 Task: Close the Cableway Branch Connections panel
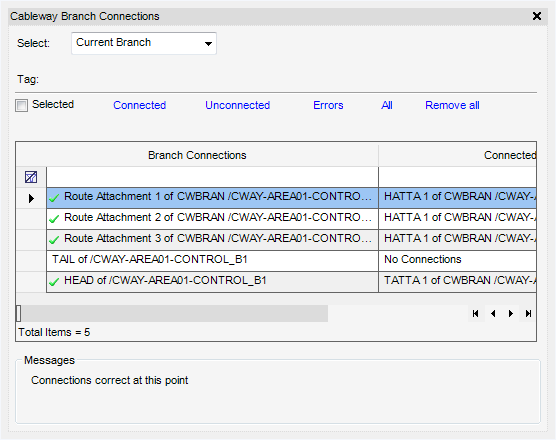[x=537, y=16]
